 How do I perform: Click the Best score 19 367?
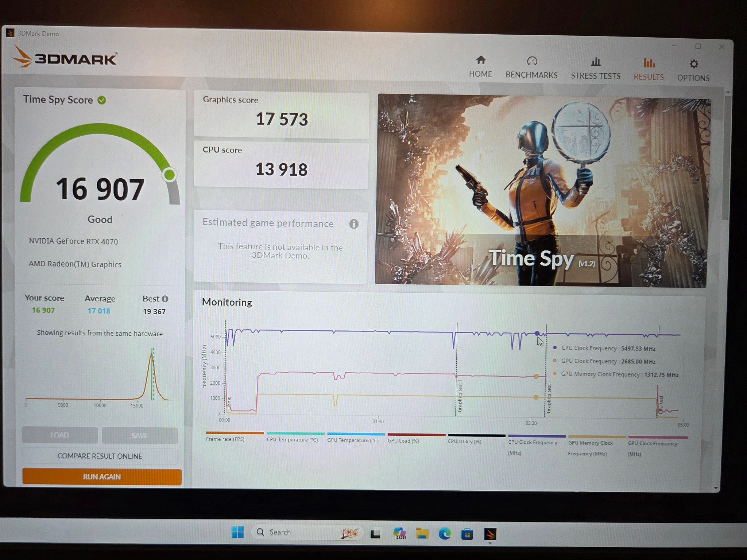tap(154, 311)
